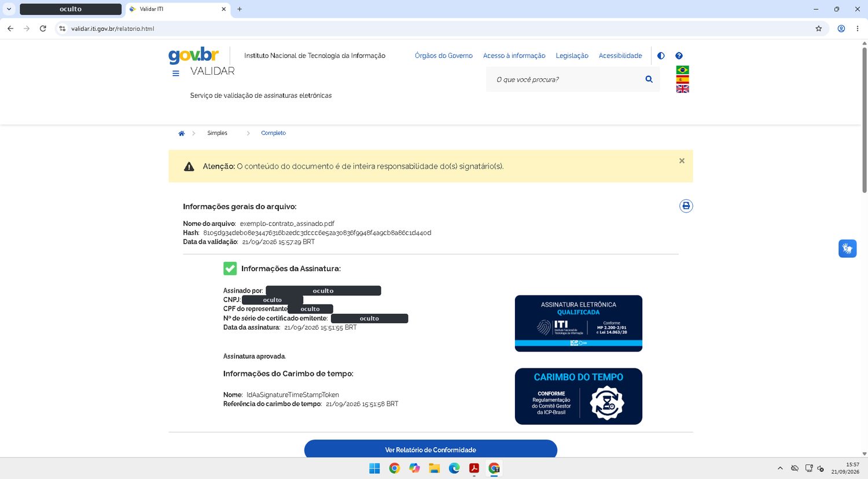The image size is (868, 479).
Task: Switch to the 'oculto' browser tab
Action: (x=71, y=9)
